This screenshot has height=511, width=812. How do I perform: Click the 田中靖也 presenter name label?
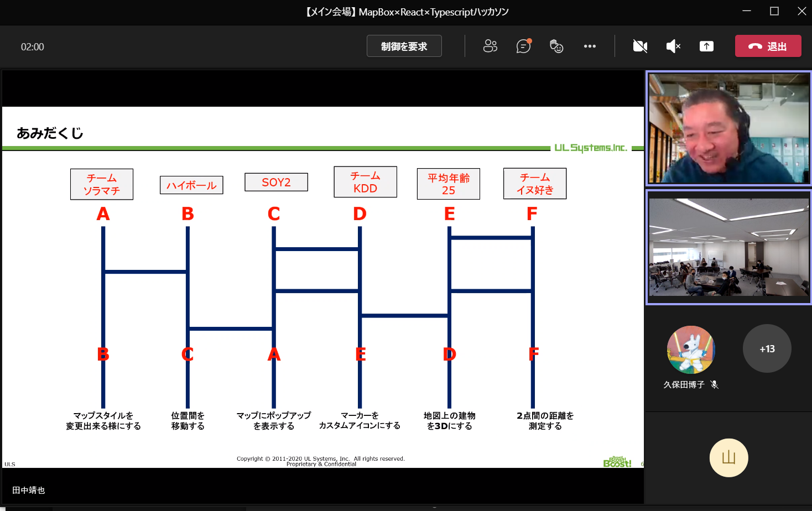pos(29,490)
